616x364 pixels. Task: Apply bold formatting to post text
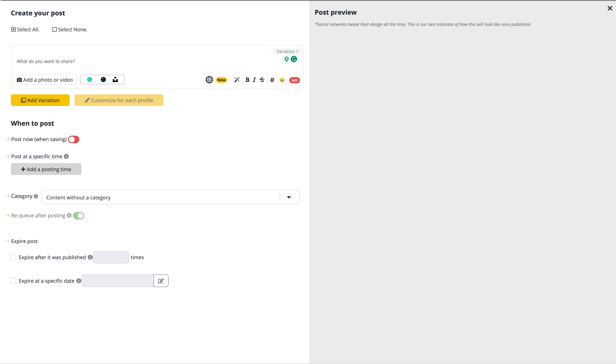247,80
